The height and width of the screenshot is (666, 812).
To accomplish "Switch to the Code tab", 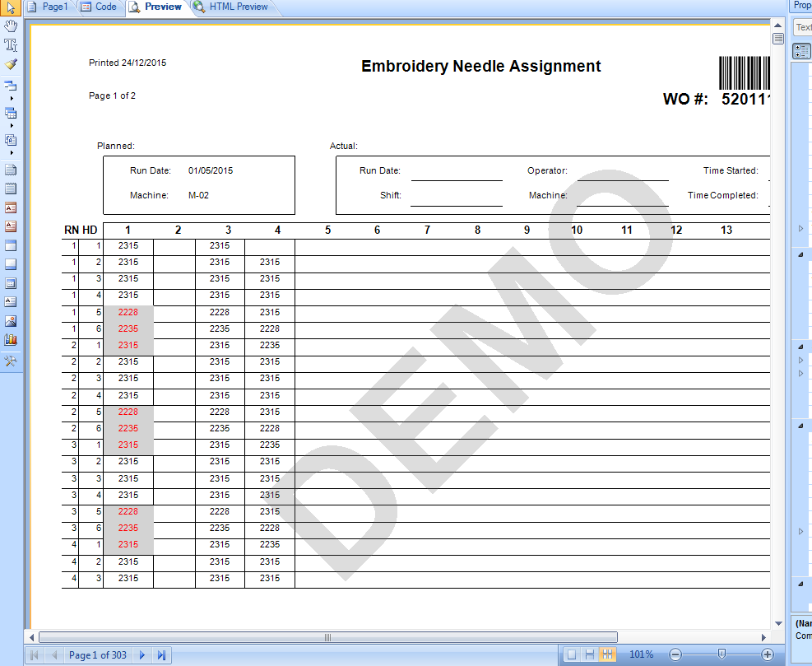I will (x=100, y=7).
